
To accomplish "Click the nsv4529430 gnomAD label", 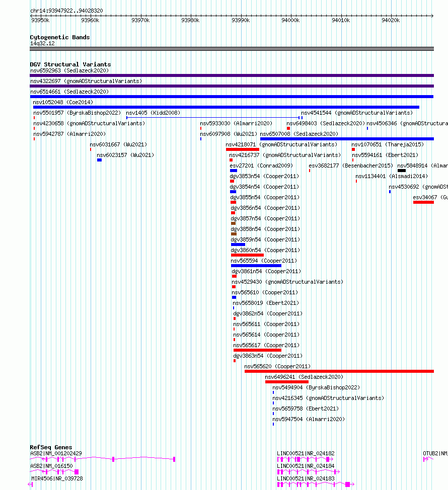I will tap(287, 282).
